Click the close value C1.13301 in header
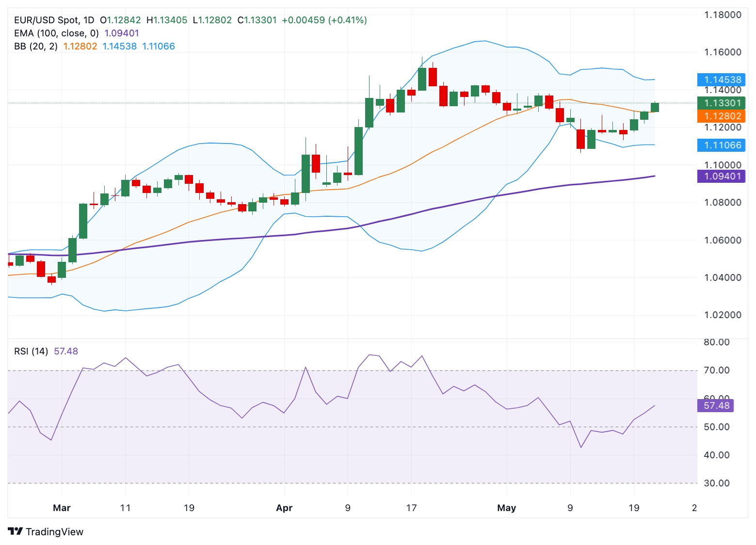This screenshot has width=756, height=545. pyautogui.click(x=257, y=20)
